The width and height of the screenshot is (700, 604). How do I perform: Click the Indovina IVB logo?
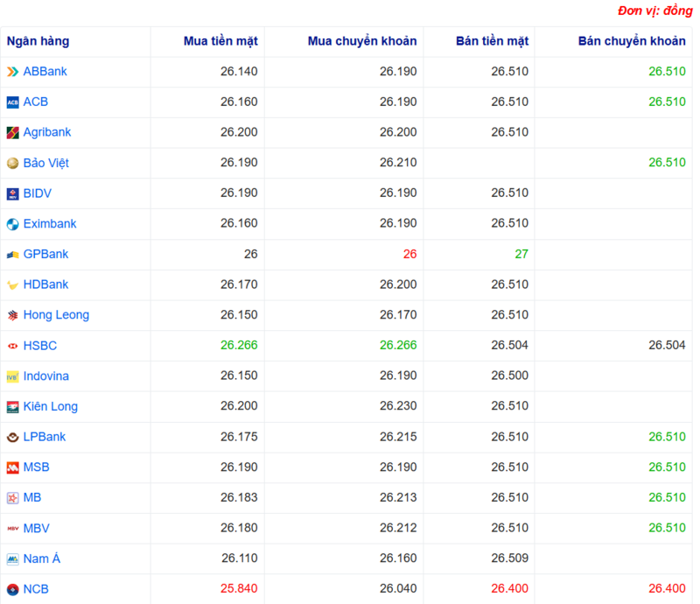pos(12,376)
